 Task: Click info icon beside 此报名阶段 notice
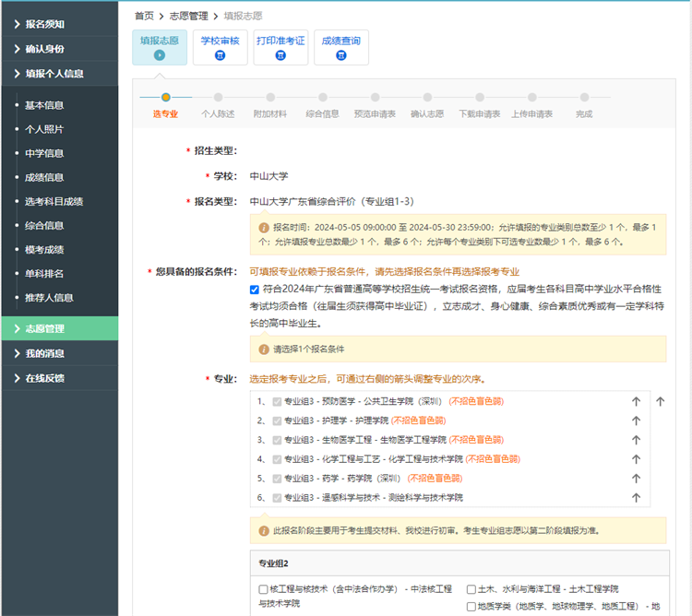pos(264,530)
